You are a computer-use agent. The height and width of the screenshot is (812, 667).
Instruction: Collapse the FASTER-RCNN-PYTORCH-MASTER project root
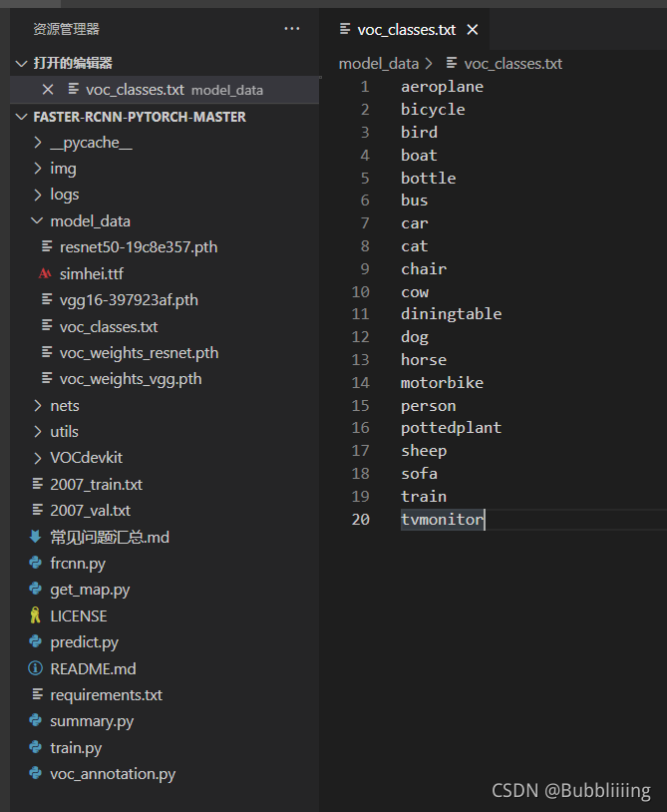coord(21,117)
